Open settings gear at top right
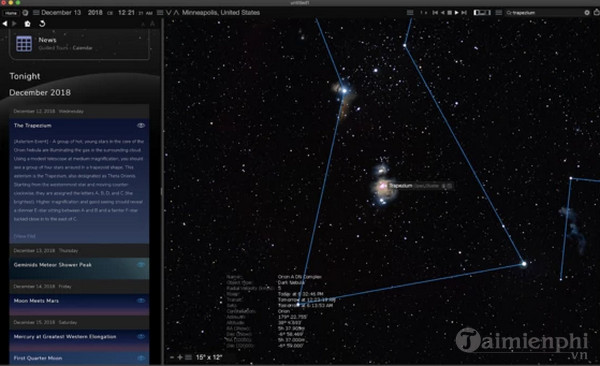This screenshot has width=600, height=366. pyautogui.click(x=587, y=13)
